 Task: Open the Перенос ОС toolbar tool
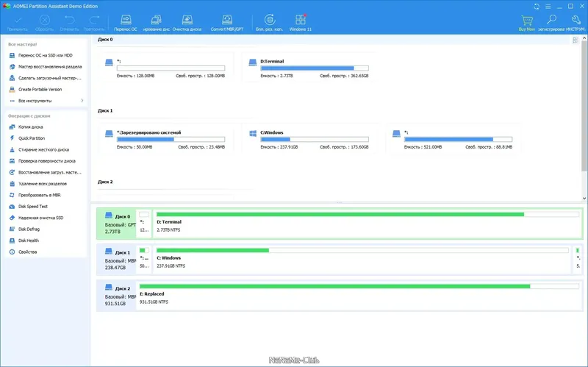126,23
